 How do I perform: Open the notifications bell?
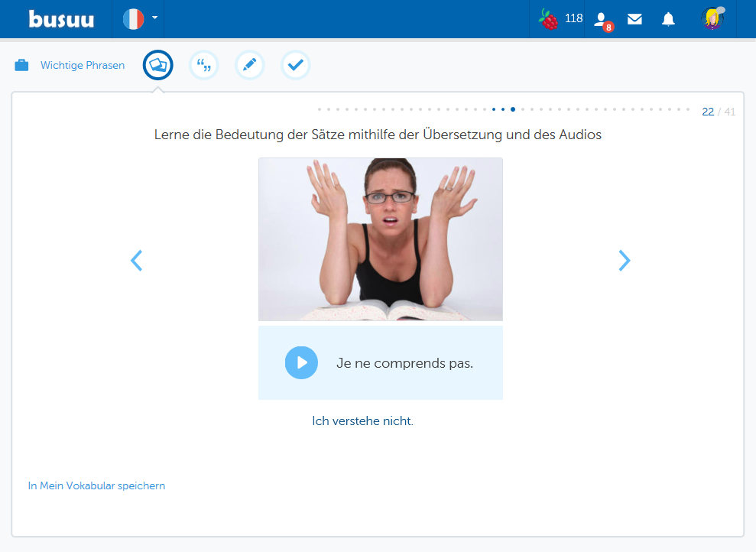pos(668,19)
